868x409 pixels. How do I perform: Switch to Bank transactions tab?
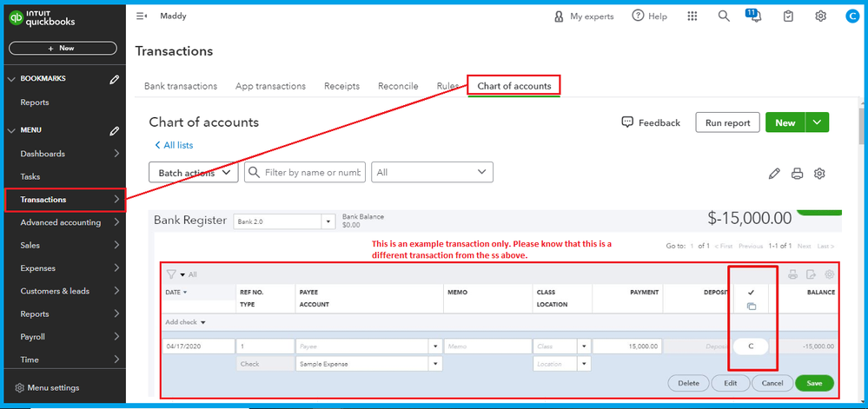pyautogui.click(x=181, y=86)
